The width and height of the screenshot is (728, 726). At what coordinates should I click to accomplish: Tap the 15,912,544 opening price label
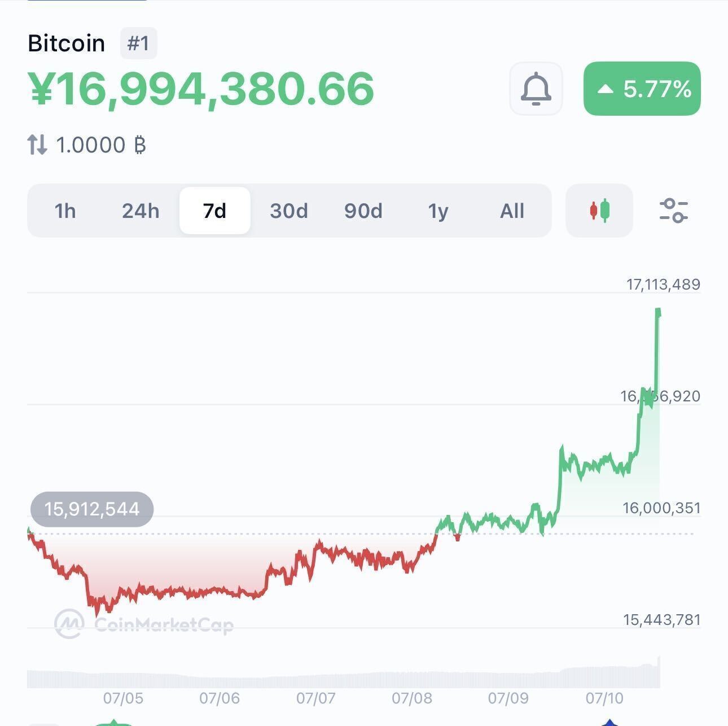point(92,509)
